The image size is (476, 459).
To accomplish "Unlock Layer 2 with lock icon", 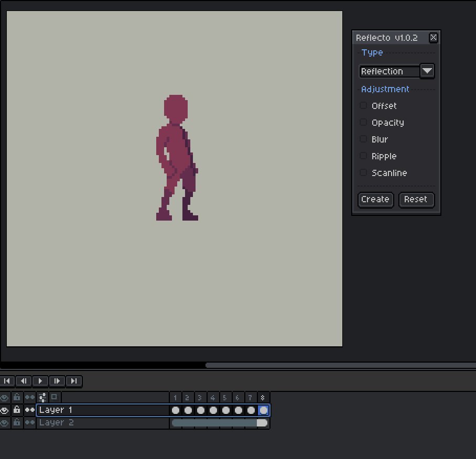I will [17, 423].
